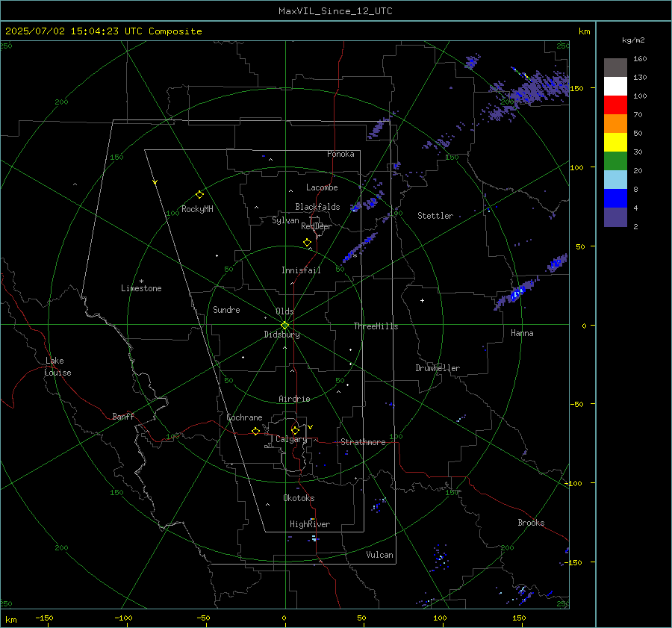Image resolution: width=672 pixels, height=628 pixels.
Task: Click the ThreeHills label
Action: (376, 326)
